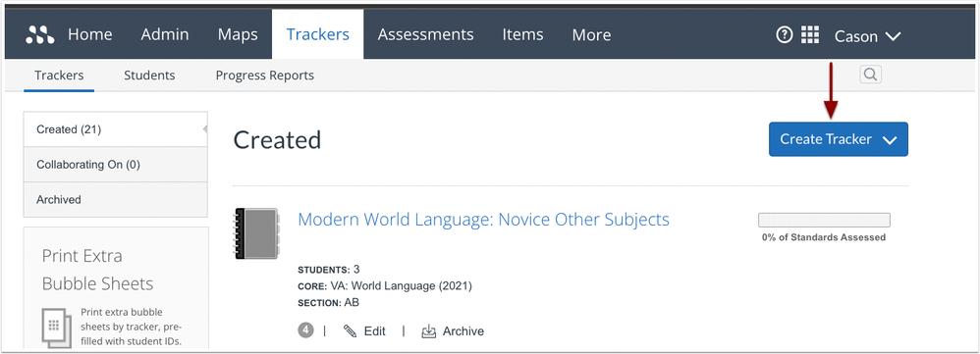980x354 pixels.
Task: Click the pencil Edit icon
Action: [x=350, y=330]
